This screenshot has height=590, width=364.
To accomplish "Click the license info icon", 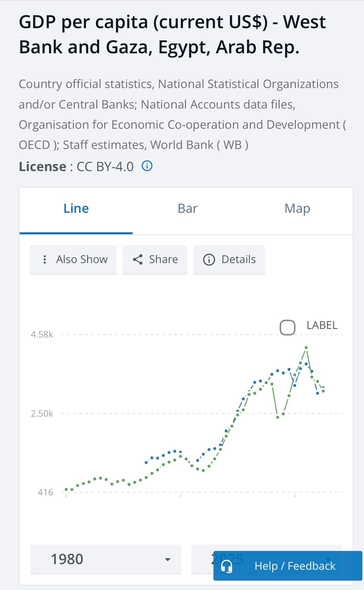I will 147,166.
